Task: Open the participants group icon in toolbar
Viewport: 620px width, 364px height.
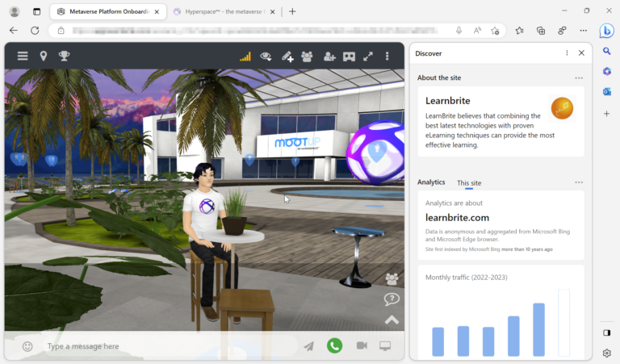Action: 307,56
